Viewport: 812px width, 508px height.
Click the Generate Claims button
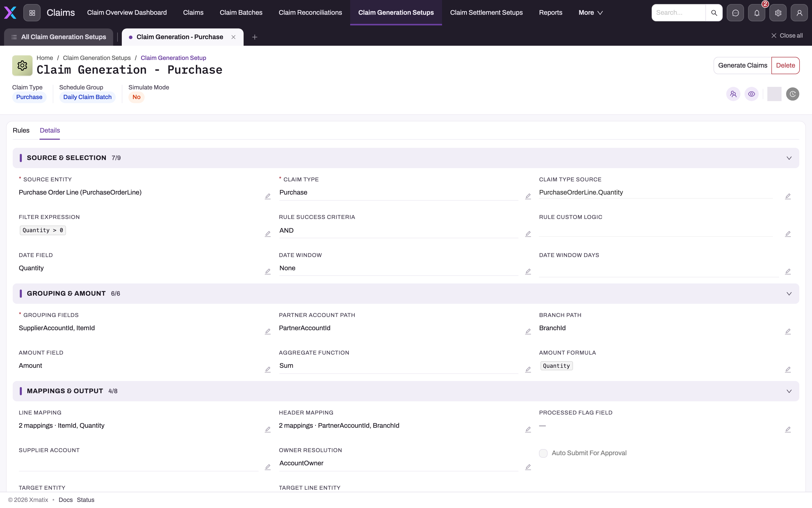click(742, 66)
